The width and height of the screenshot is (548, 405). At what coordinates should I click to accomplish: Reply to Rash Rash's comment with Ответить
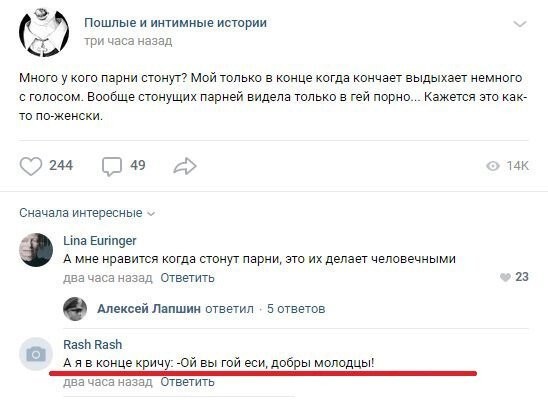tap(187, 382)
